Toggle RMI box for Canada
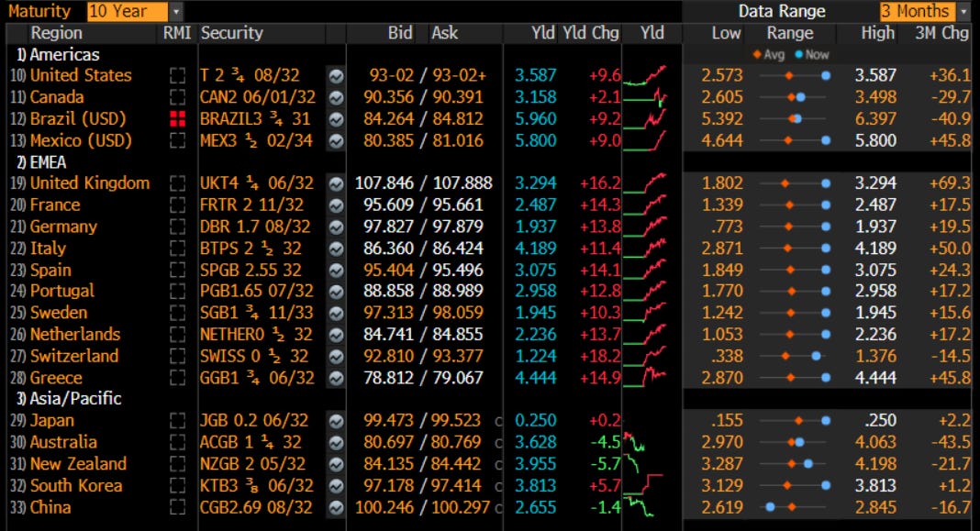Image resolution: width=980 pixels, height=531 pixels. tap(177, 97)
